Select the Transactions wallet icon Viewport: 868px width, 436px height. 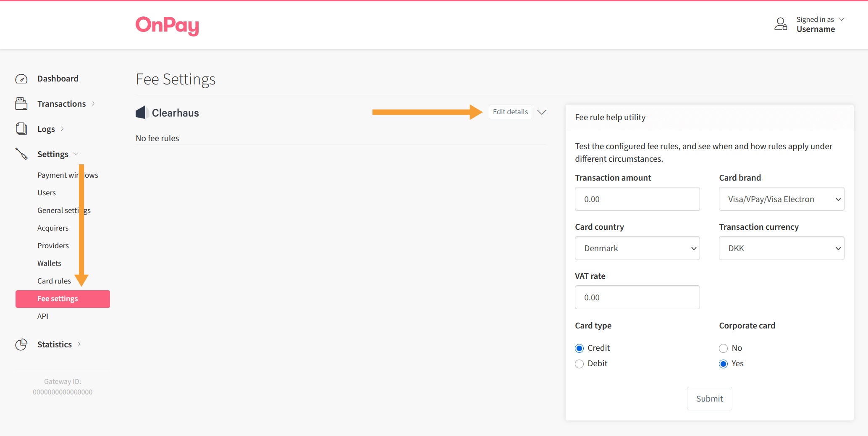(21, 103)
